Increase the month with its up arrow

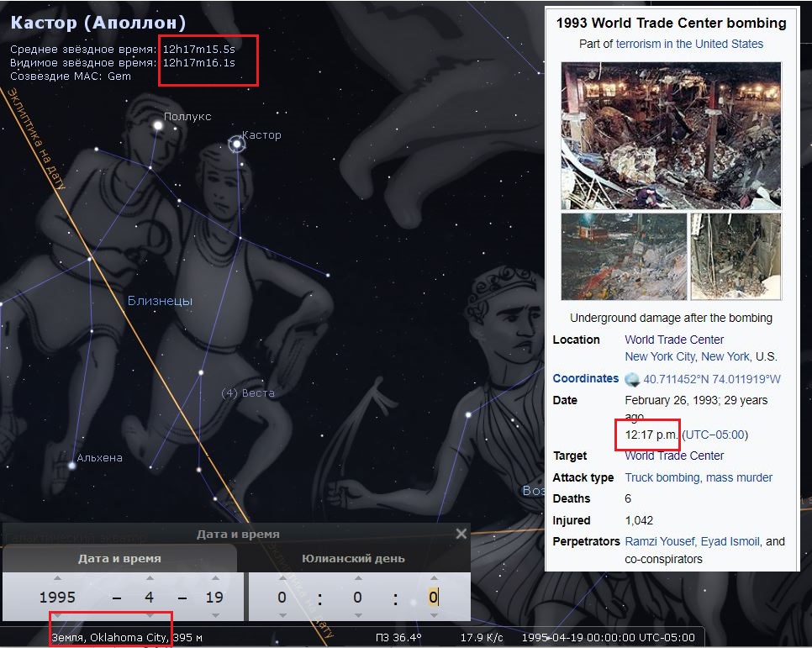(x=150, y=577)
